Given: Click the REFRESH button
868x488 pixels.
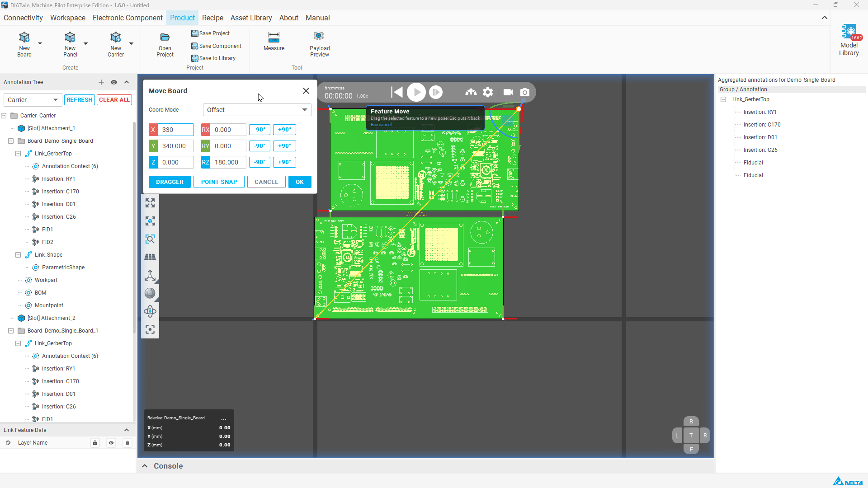Looking at the screenshot, I should point(80,100).
